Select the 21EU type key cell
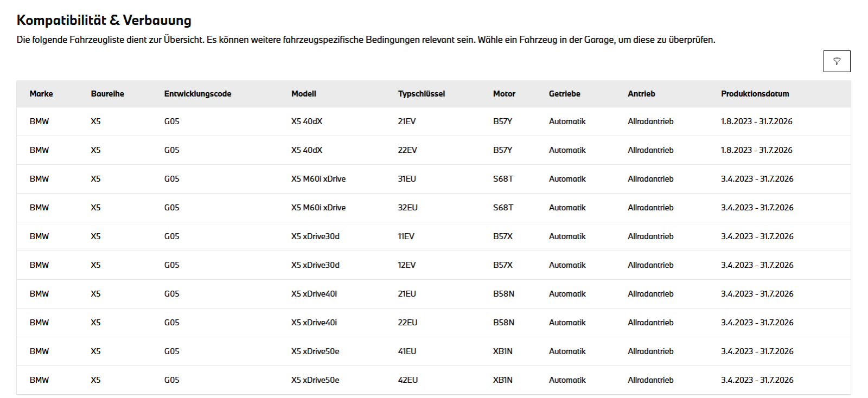Image resolution: width=868 pixels, height=398 pixels. (407, 294)
